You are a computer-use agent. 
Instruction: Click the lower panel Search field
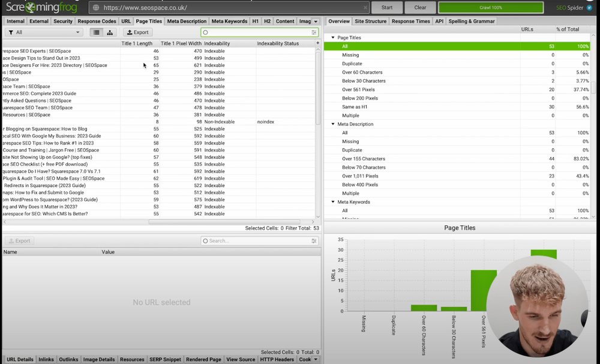tap(259, 241)
